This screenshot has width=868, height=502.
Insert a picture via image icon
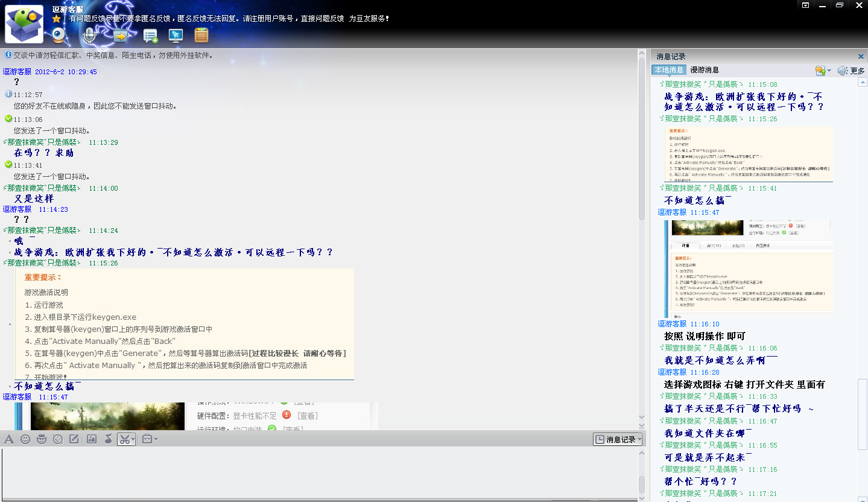click(92, 439)
